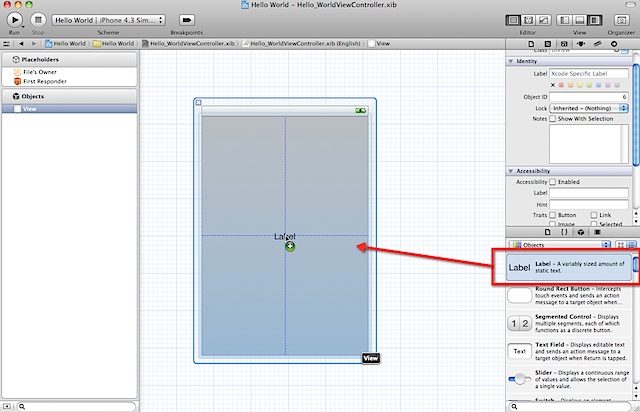
Task: Open the Hello World scheme selector
Action: click(105, 19)
